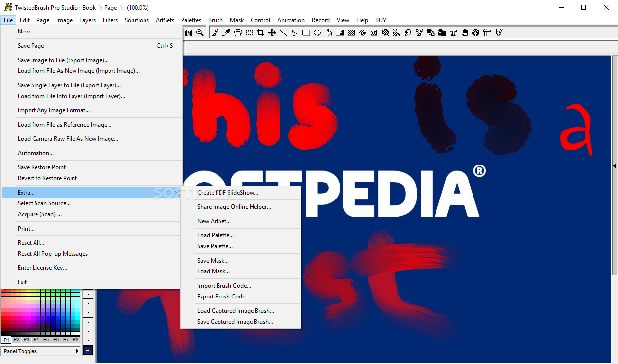
Task: Select the hand pan tool
Action: (465, 33)
